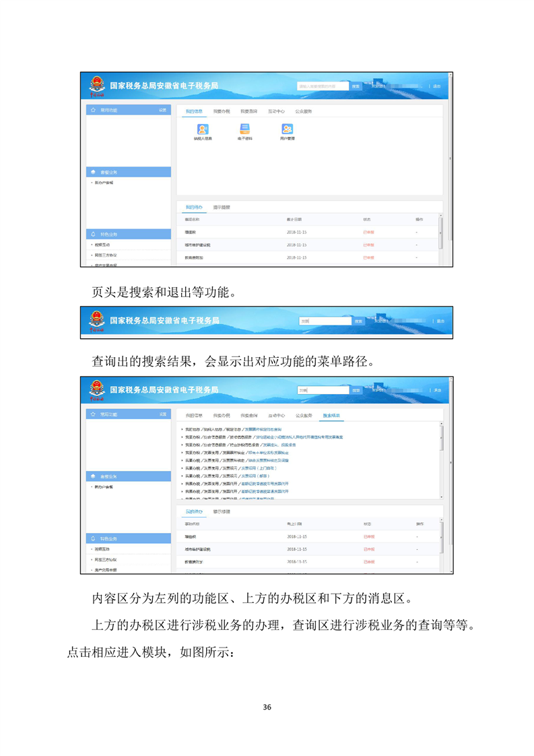Select 搜索结果 tab in search-results screenshot
This screenshot has height=756, width=534.
click(331, 416)
